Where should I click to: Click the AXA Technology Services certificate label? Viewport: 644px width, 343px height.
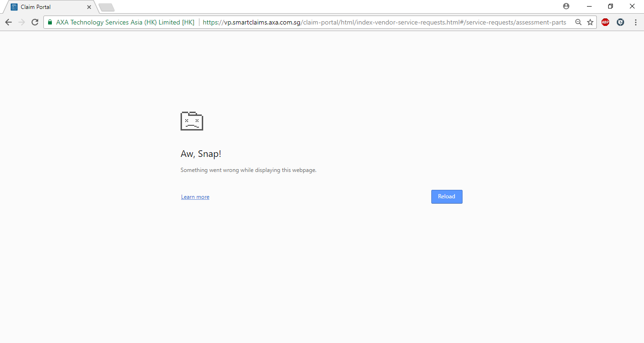click(125, 22)
